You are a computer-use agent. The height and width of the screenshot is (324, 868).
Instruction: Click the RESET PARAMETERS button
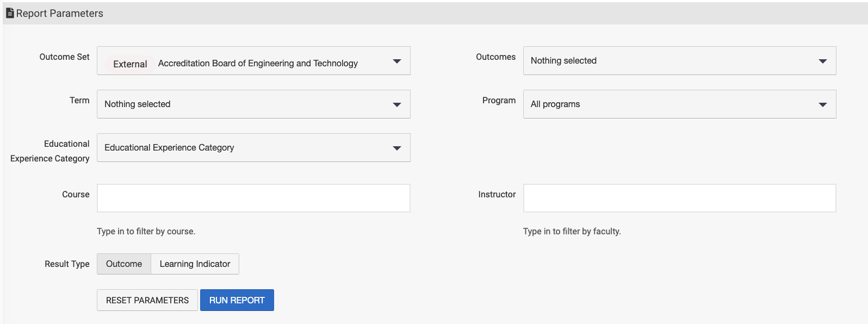(147, 300)
